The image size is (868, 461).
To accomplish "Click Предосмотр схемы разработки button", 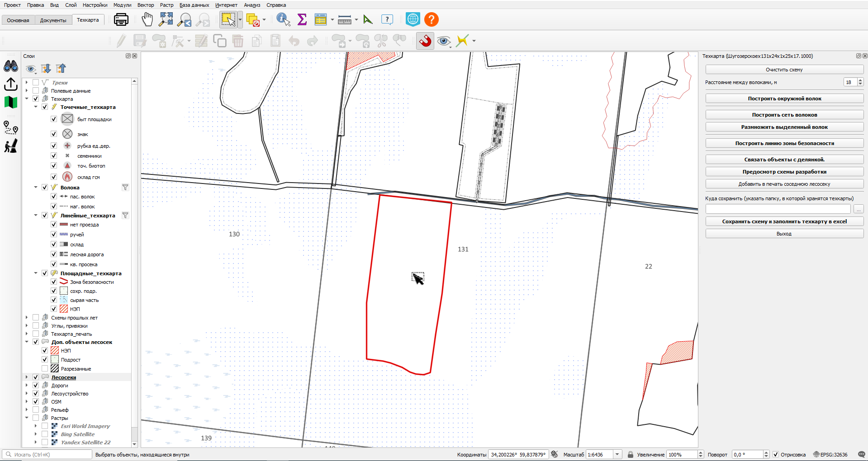I will [784, 172].
